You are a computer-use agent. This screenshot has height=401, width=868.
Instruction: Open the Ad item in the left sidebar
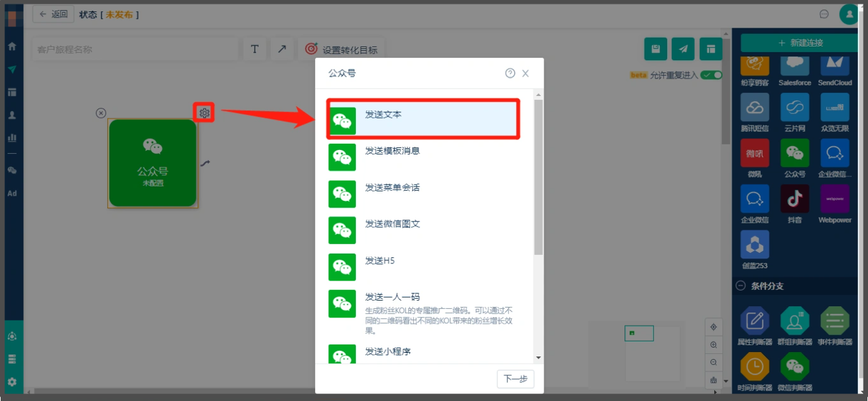pyautogui.click(x=12, y=193)
